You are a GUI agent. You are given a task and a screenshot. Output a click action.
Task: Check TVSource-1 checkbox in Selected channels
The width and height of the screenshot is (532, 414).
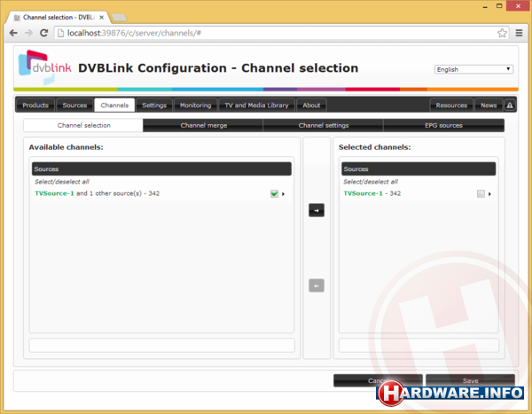coord(480,193)
